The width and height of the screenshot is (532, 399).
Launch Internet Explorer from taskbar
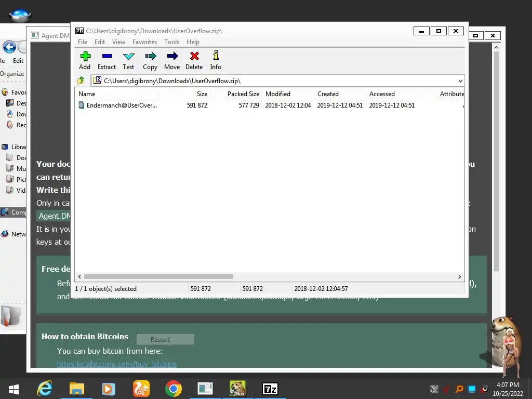click(x=45, y=389)
